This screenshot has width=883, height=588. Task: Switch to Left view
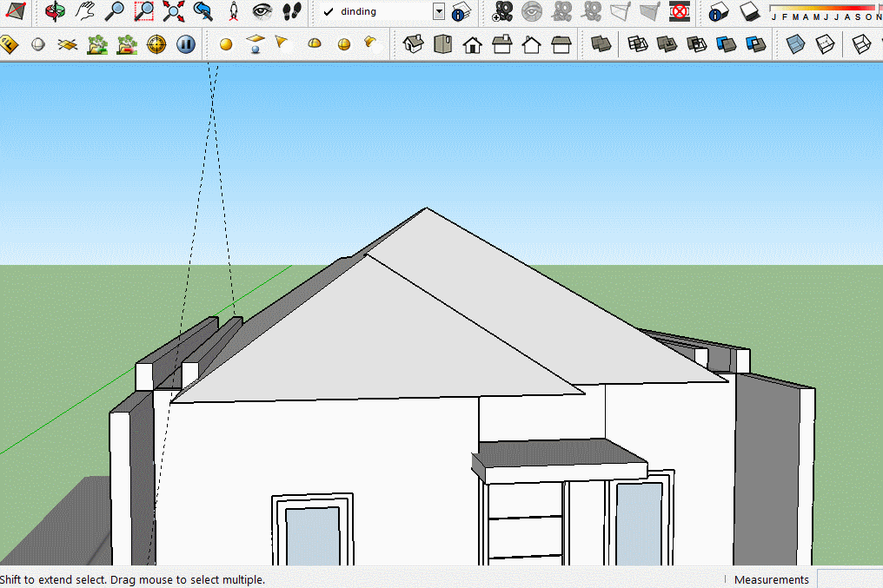[x=561, y=44]
